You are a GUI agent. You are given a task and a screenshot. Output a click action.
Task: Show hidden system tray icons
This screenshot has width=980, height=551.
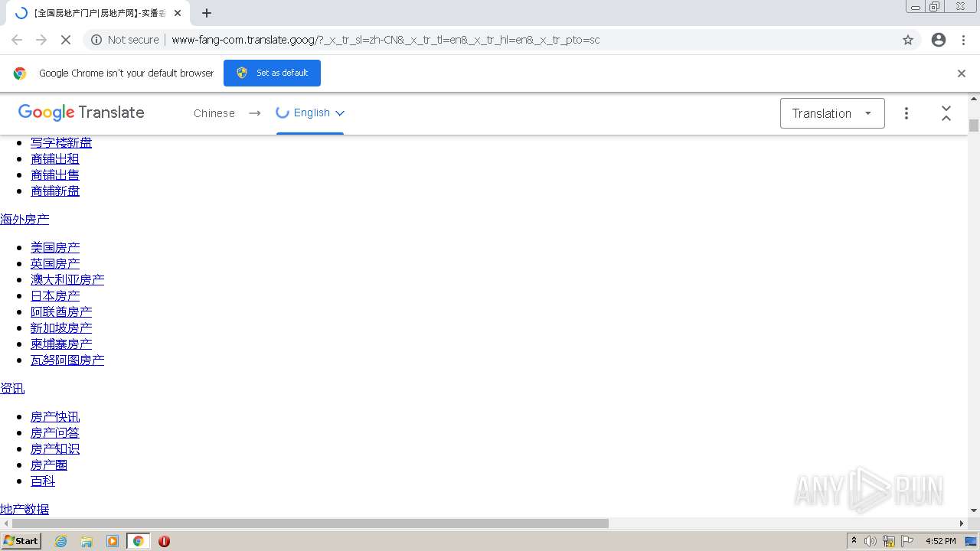854,541
